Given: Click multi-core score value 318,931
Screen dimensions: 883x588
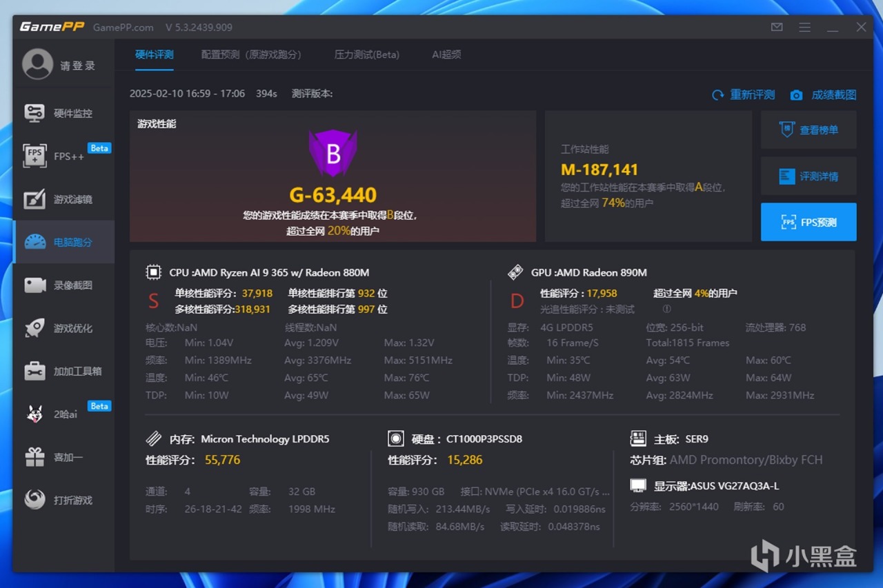Looking at the screenshot, I should pos(252,310).
